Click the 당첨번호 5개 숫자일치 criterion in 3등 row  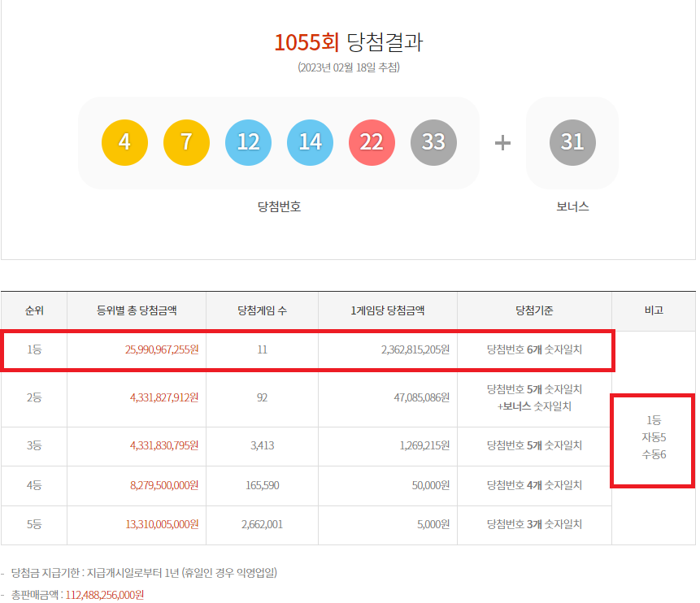point(534,445)
